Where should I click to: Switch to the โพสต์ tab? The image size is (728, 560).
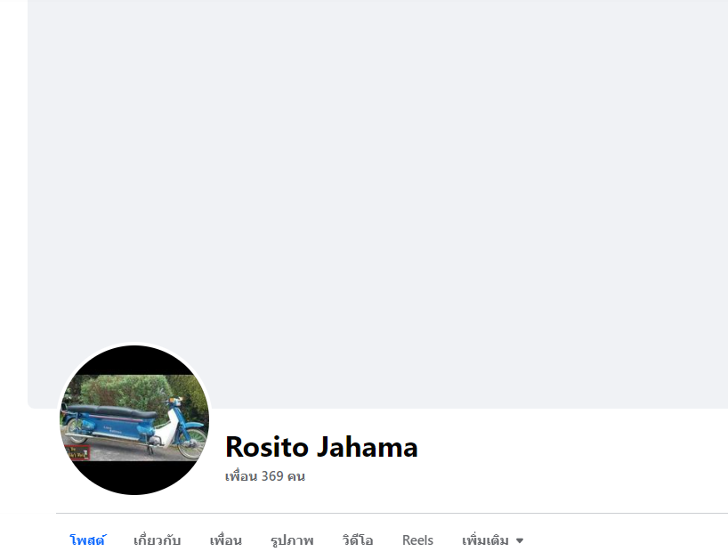(x=87, y=540)
